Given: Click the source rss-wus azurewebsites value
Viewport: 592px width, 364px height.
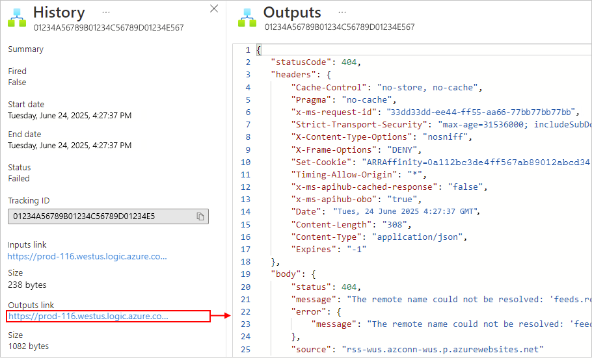Looking at the screenshot, I should (x=442, y=349).
